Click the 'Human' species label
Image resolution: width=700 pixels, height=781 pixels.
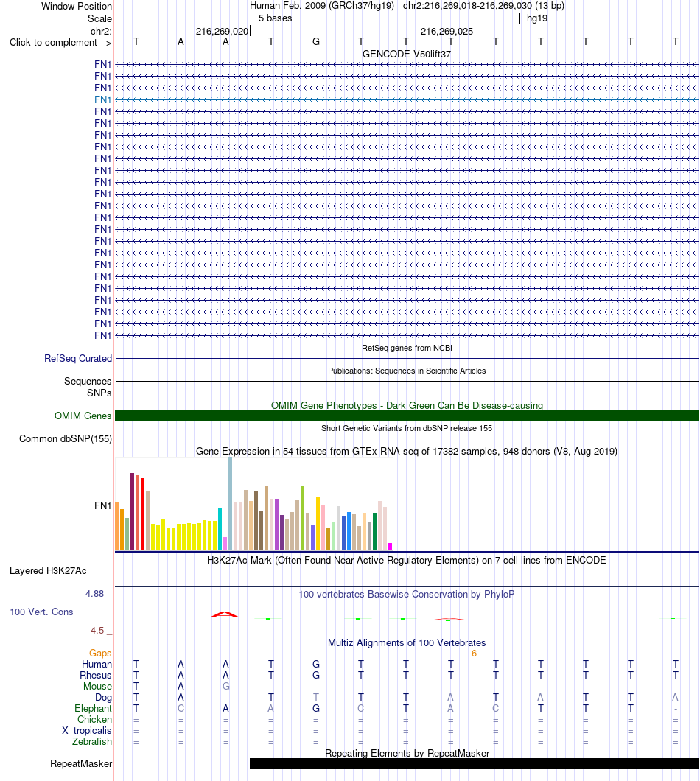[x=97, y=665]
